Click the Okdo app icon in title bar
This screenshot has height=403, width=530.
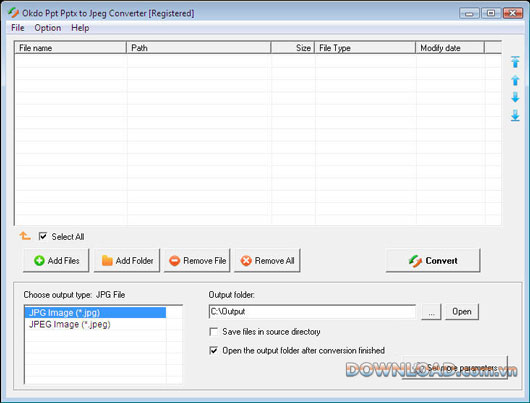coord(14,13)
